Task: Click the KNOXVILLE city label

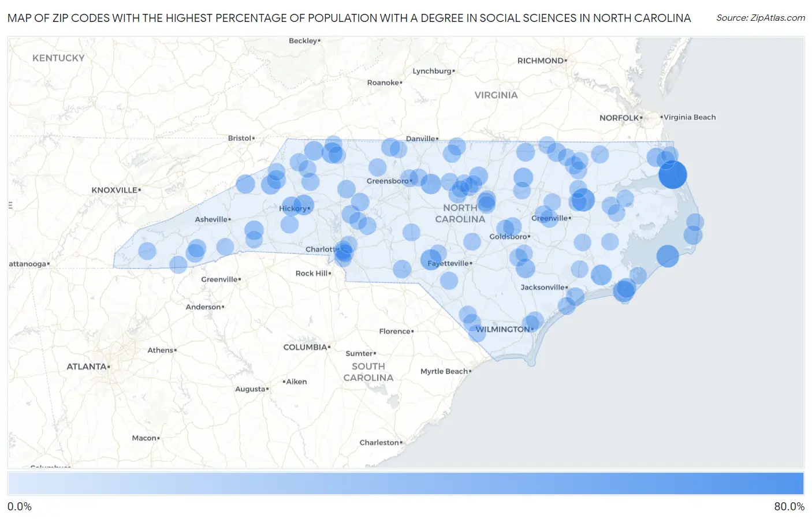Action: pos(114,190)
